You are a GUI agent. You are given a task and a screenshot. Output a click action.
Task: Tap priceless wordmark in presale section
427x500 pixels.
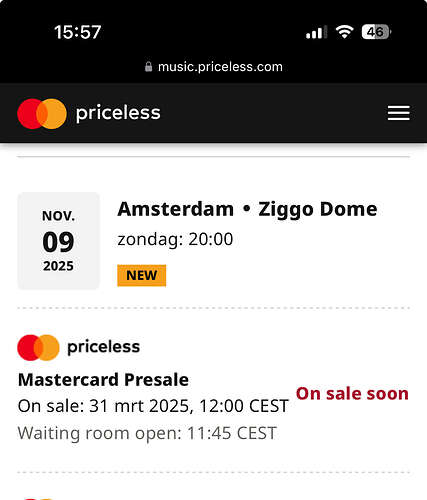103,347
